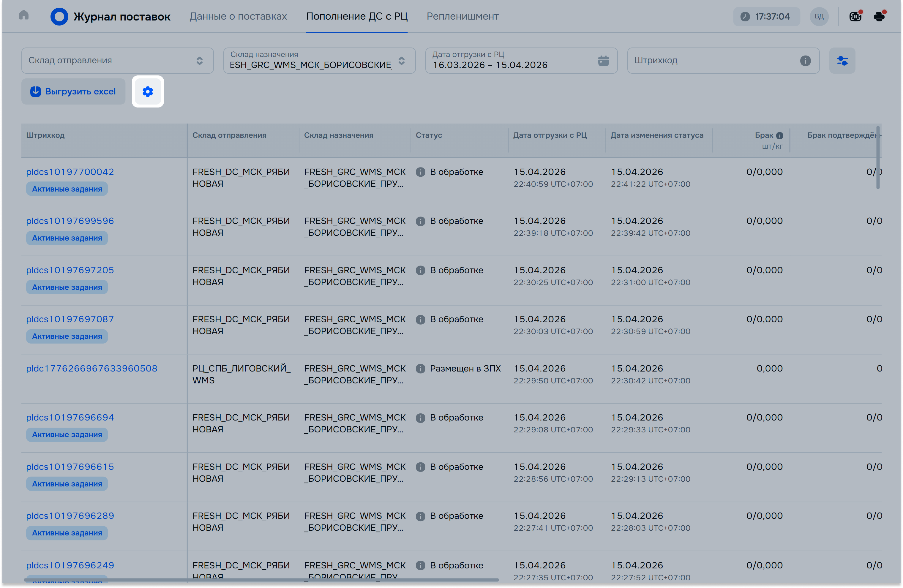The image size is (903, 588).
Task: Click the table vertical scrollbar
Action: tap(878, 157)
